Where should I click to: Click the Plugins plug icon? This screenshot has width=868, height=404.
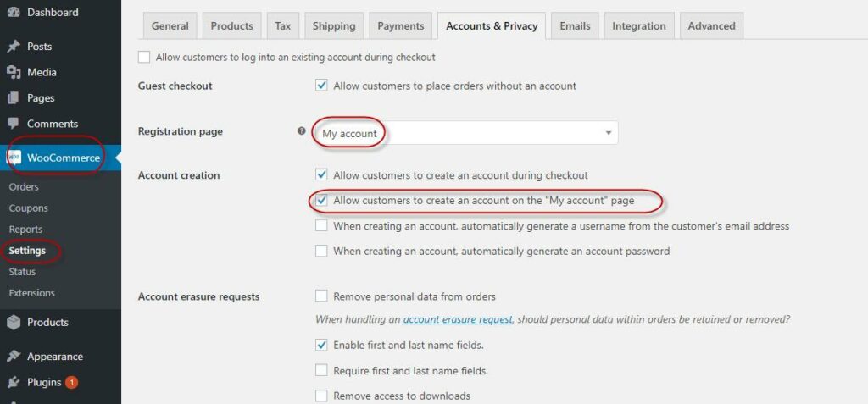point(14,383)
